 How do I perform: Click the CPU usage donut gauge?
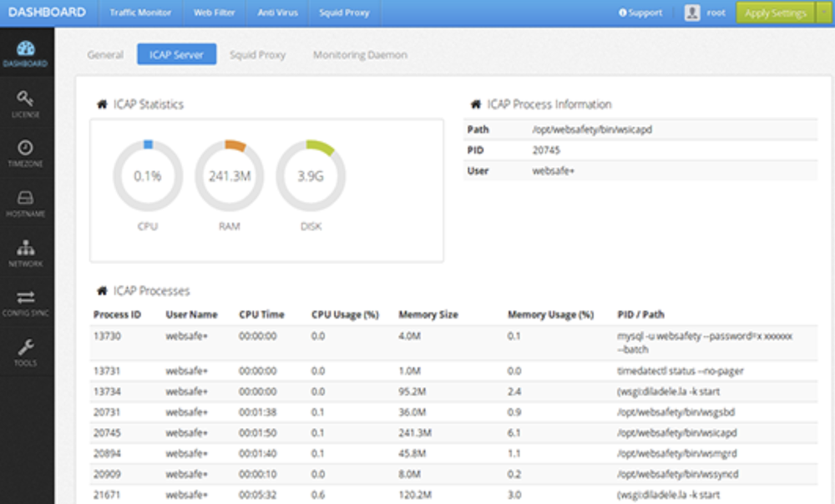point(148,176)
